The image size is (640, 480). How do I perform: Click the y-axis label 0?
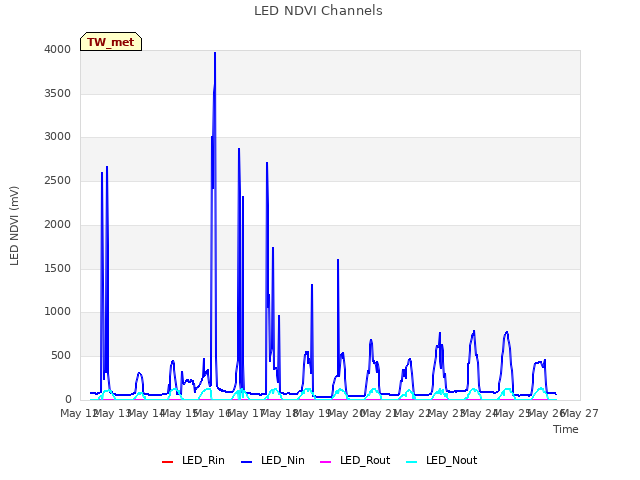68,399
